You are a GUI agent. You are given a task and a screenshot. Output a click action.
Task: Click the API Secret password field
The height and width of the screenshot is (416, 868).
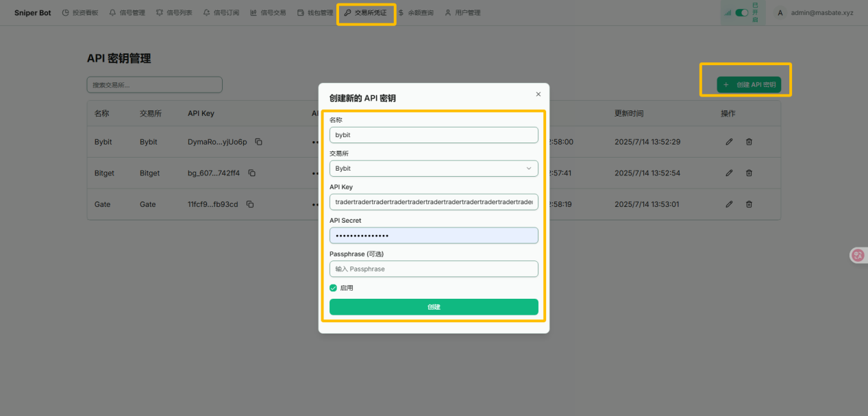434,235
